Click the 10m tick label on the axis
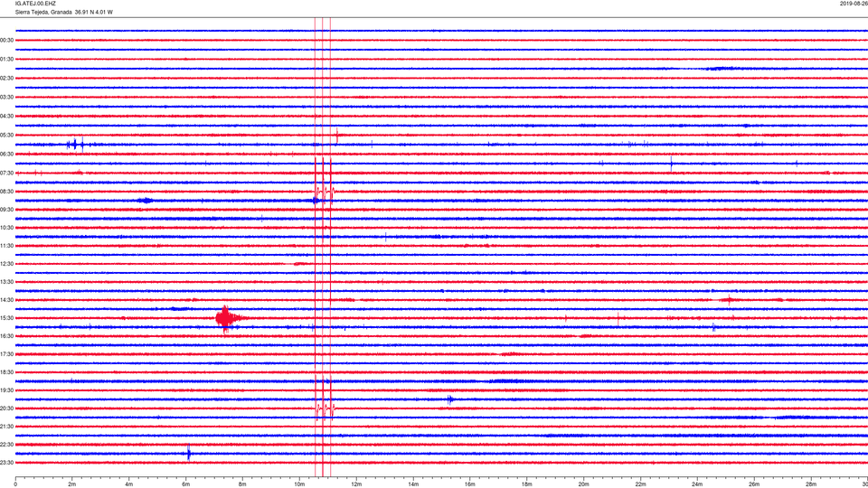Viewport: 868px width, 488px height. click(x=299, y=484)
